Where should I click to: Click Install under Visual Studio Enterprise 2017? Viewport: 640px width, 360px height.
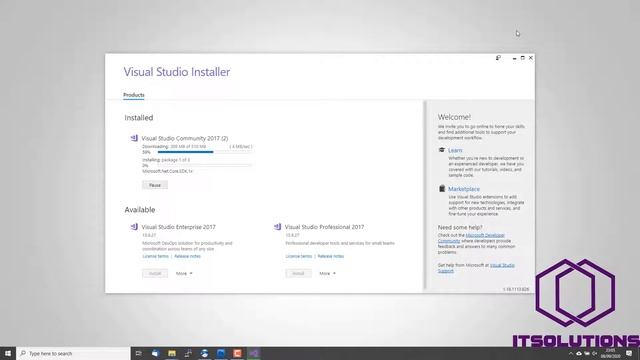click(x=155, y=273)
